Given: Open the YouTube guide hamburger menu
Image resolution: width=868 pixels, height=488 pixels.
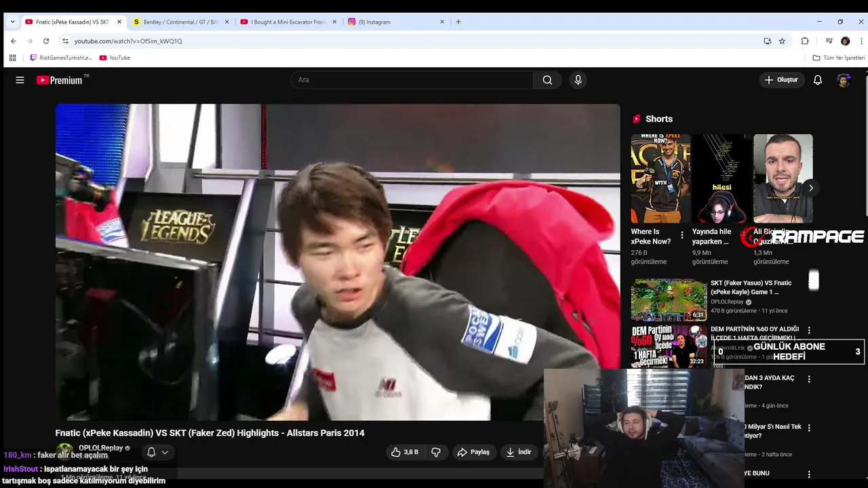Looking at the screenshot, I should [x=20, y=80].
